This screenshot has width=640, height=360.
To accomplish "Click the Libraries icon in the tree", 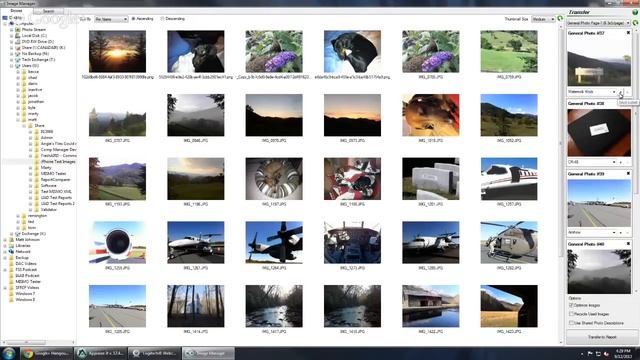I will pyautogui.click(x=11, y=246).
